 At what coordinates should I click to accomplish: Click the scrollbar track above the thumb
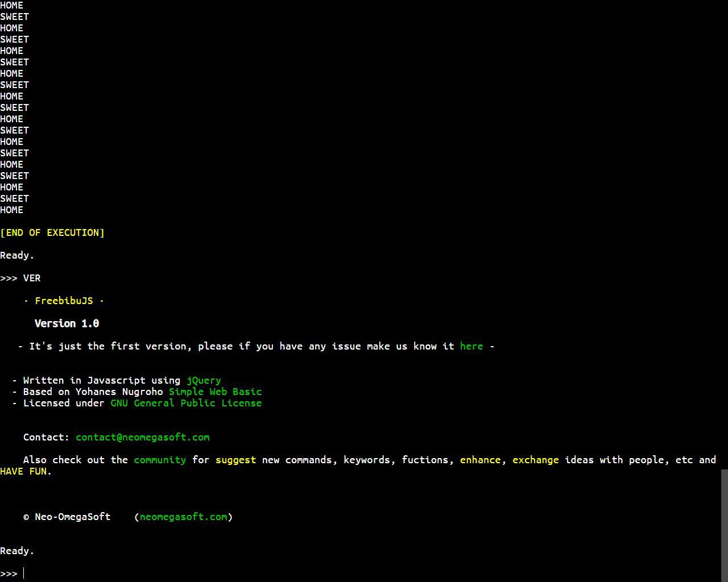(724, 227)
